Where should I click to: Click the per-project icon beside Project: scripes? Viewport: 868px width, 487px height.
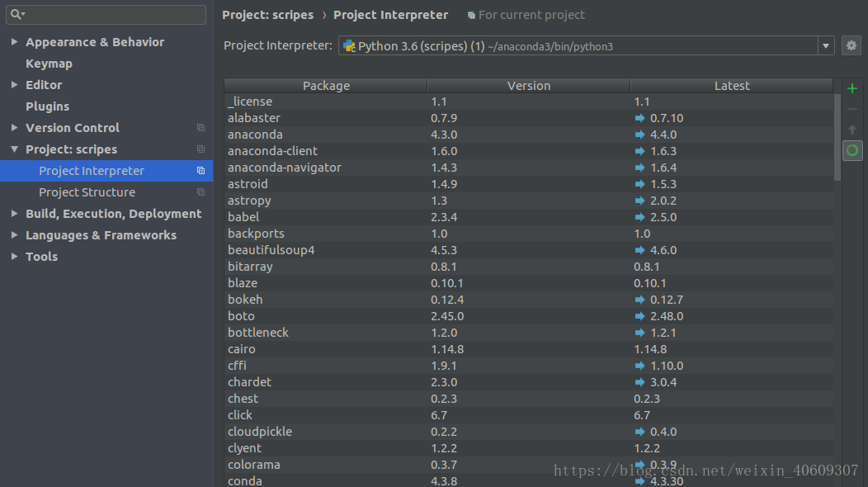[x=200, y=149]
